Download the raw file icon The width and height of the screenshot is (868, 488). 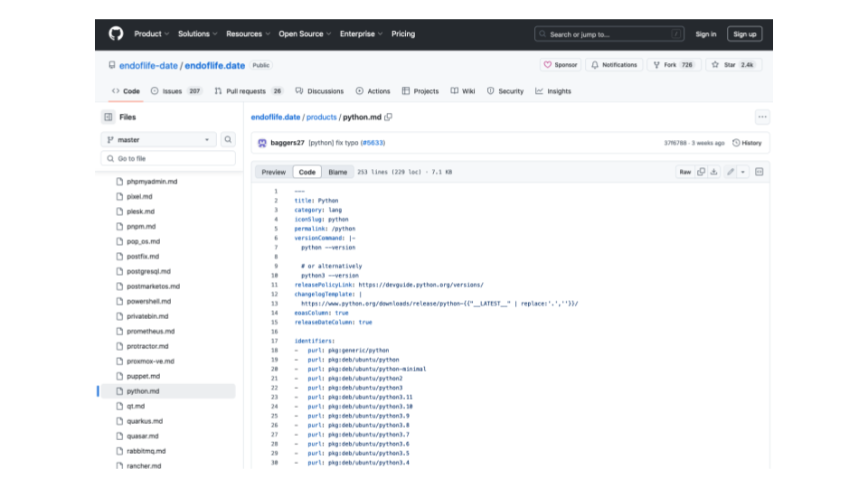tap(714, 172)
